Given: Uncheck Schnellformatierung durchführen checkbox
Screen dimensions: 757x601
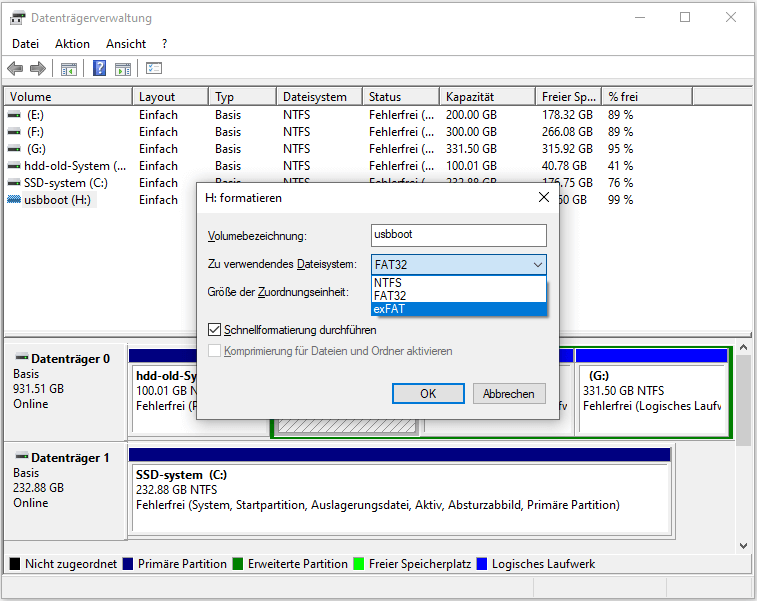Looking at the screenshot, I should coord(214,329).
